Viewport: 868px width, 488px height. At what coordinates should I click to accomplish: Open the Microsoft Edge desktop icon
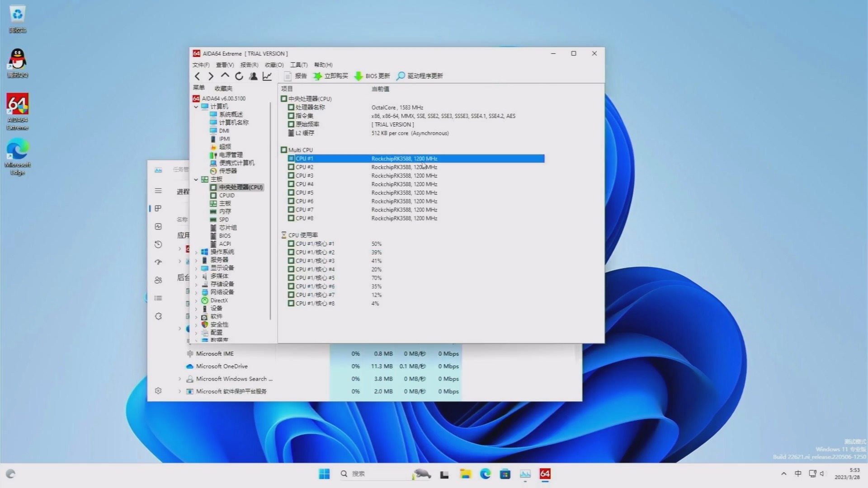pos(17,156)
